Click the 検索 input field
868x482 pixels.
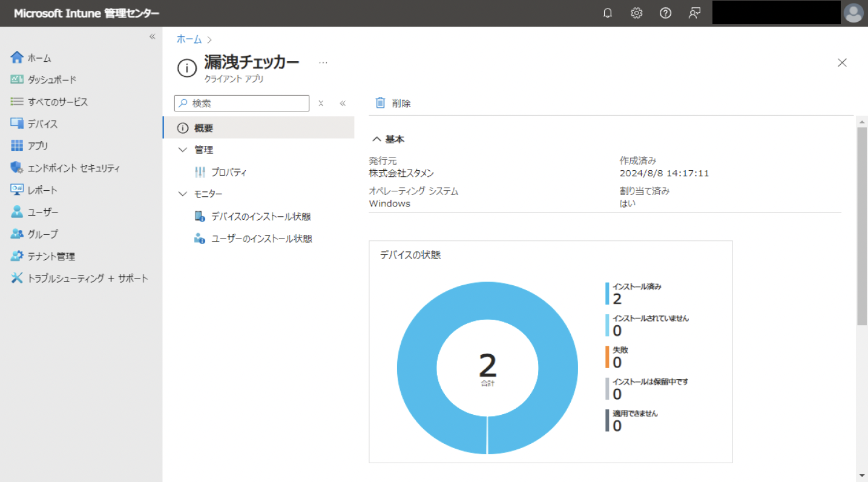(x=242, y=104)
